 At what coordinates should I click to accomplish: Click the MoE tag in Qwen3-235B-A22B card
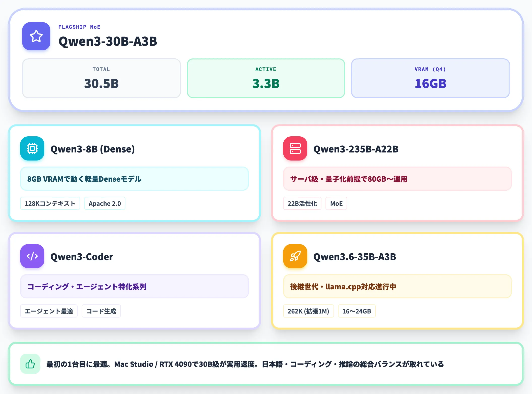pyautogui.click(x=336, y=203)
